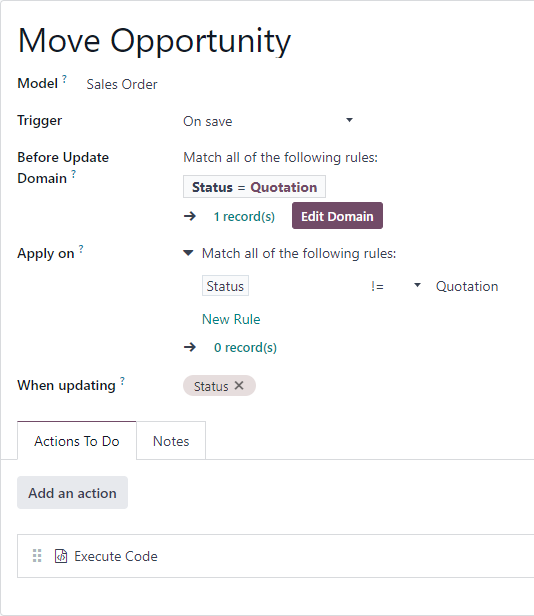
Task: Click the Move Opportunity title field
Action: [154, 41]
